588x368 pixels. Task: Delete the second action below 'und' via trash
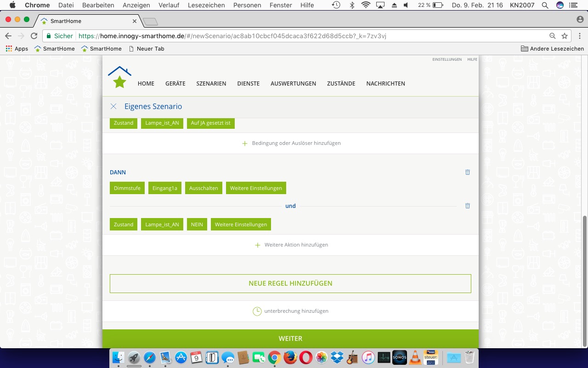click(x=468, y=206)
